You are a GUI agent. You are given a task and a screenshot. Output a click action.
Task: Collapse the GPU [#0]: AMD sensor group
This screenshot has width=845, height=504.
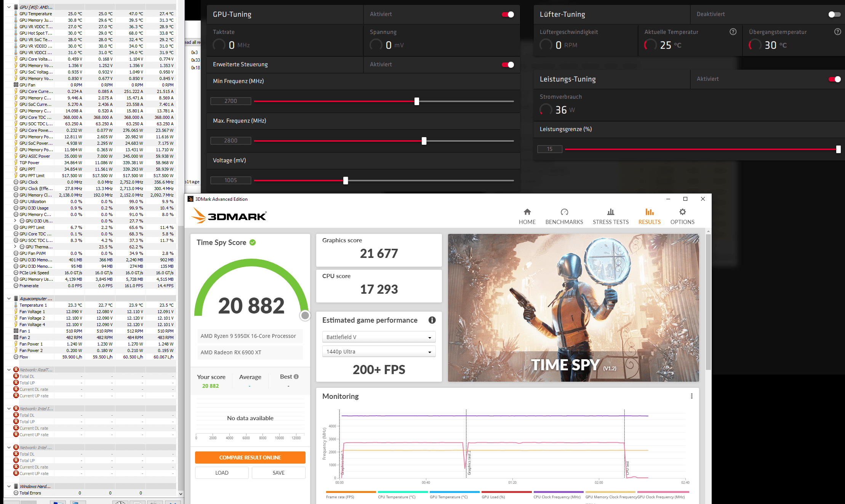click(9, 7)
